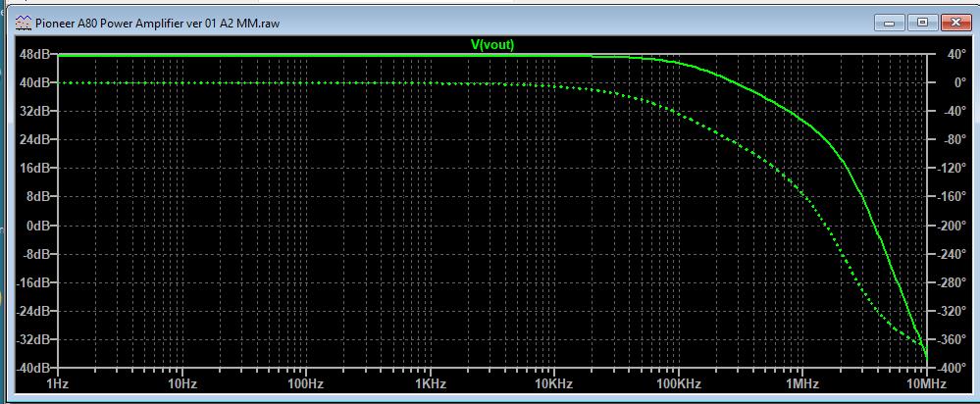Click the -280° phase axis label

(952, 282)
